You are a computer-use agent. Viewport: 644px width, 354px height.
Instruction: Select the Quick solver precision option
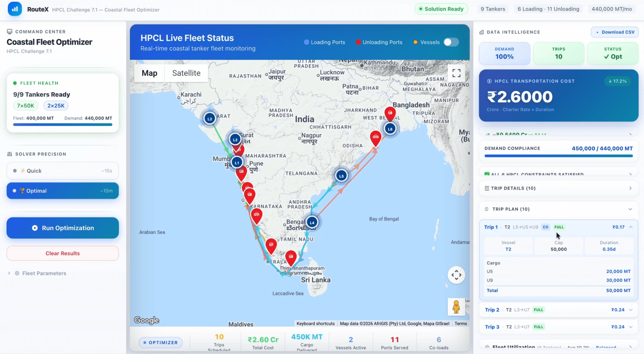click(x=63, y=171)
